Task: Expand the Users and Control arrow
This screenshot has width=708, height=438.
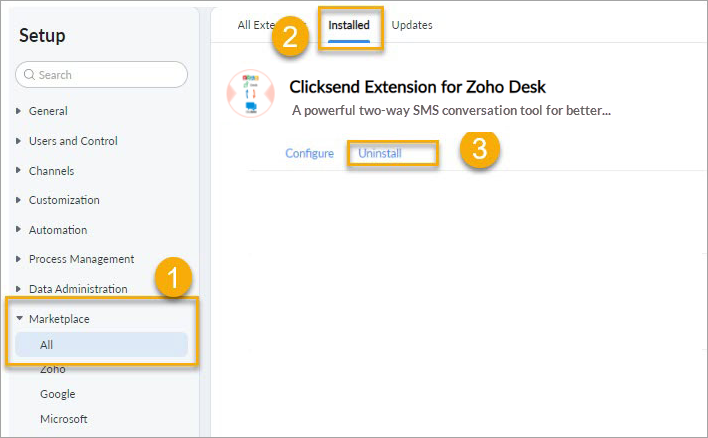Action: click(x=19, y=141)
